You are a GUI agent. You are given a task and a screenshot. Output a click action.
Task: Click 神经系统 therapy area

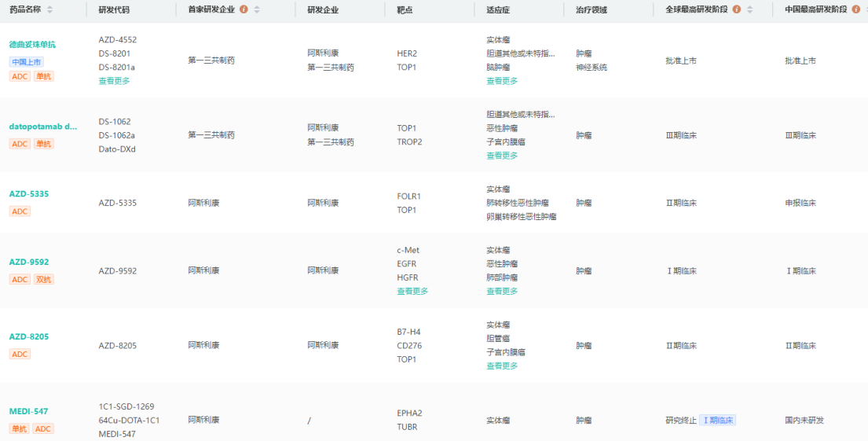click(591, 68)
